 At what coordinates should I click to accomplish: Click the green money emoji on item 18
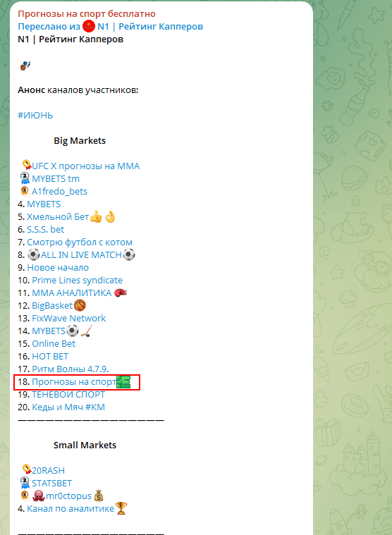click(123, 382)
